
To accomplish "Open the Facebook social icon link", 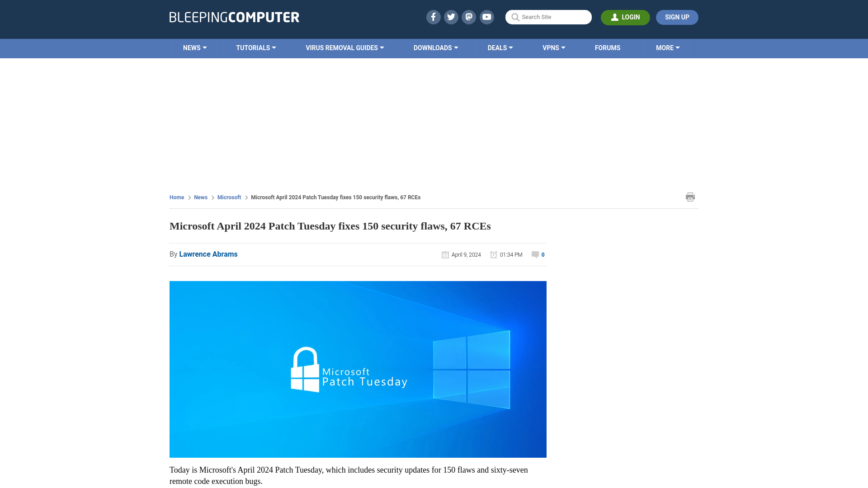I will (x=433, y=17).
